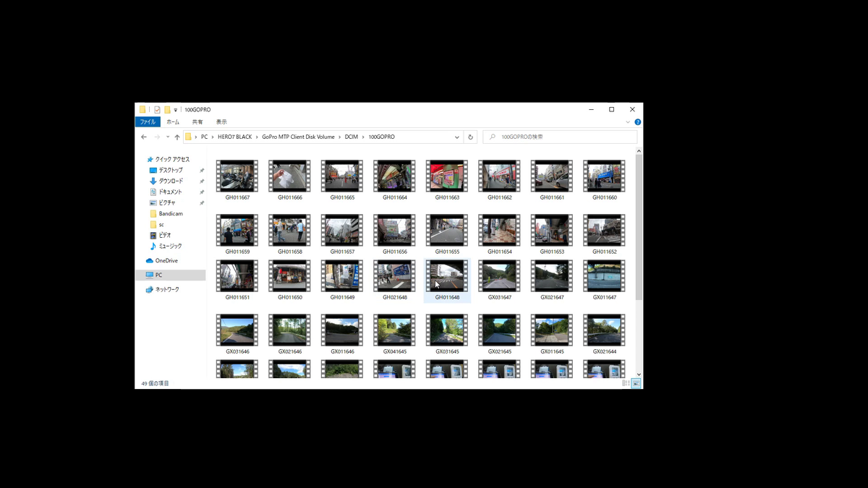Click 100GOPRO breadcrumb in address bar
The height and width of the screenshot is (488, 868).
pyautogui.click(x=381, y=137)
